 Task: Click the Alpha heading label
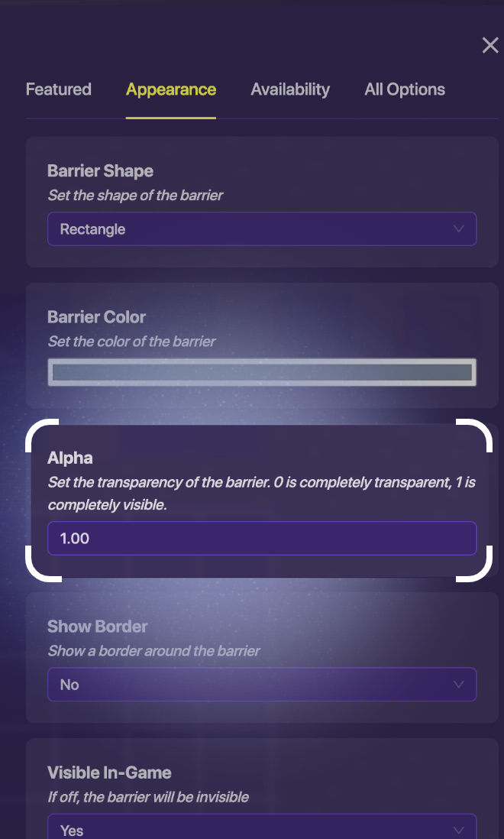pos(70,458)
